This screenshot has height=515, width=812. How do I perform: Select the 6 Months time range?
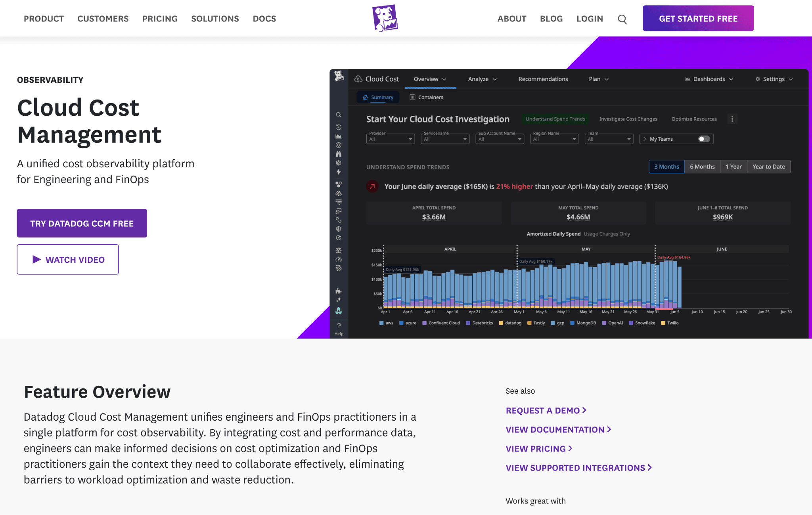click(702, 167)
